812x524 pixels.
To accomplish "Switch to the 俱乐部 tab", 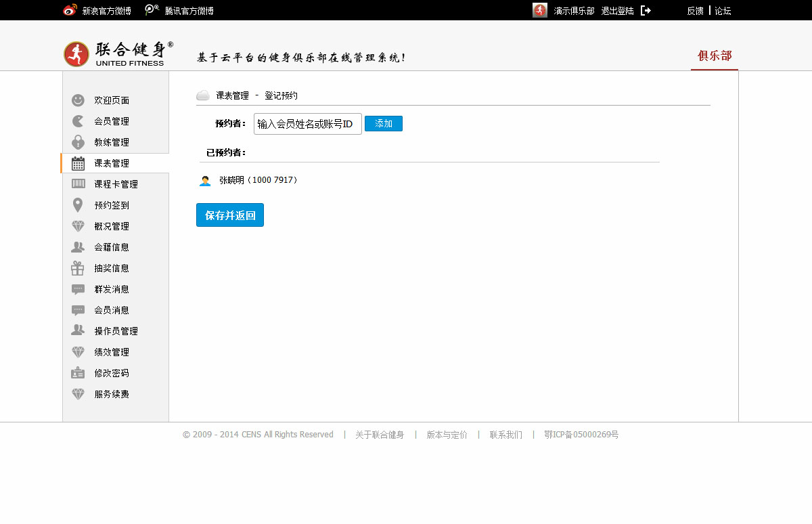I will pos(715,56).
